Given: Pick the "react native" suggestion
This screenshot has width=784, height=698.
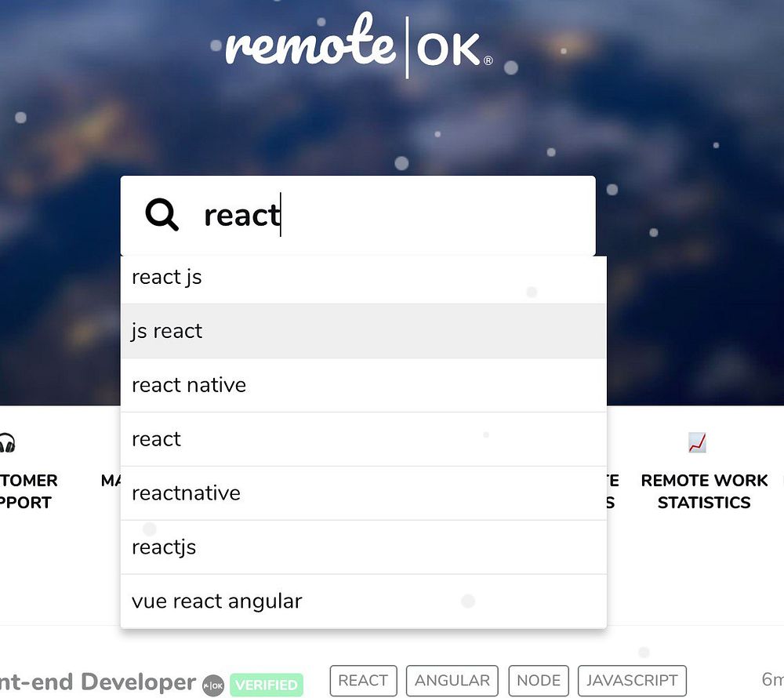Looking at the screenshot, I should click(x=364, y=385).
